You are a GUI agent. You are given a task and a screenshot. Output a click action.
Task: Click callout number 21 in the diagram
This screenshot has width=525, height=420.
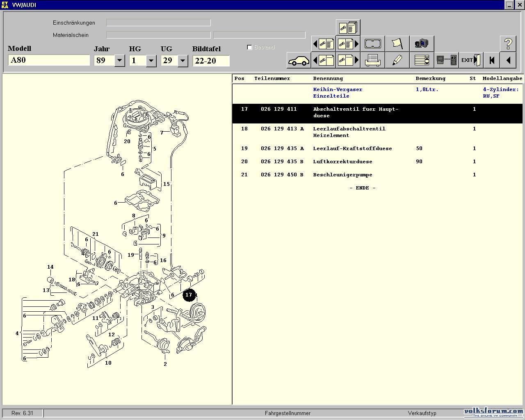pos(95,234)
